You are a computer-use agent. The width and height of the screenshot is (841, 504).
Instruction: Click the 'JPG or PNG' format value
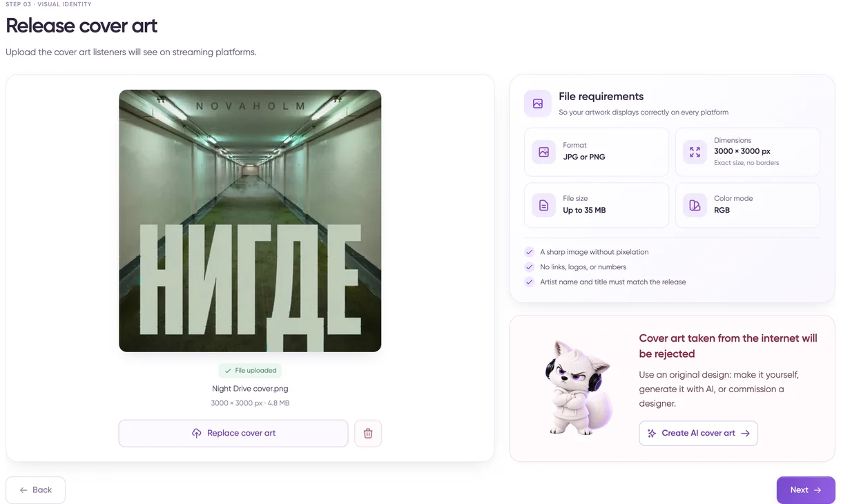584,157
